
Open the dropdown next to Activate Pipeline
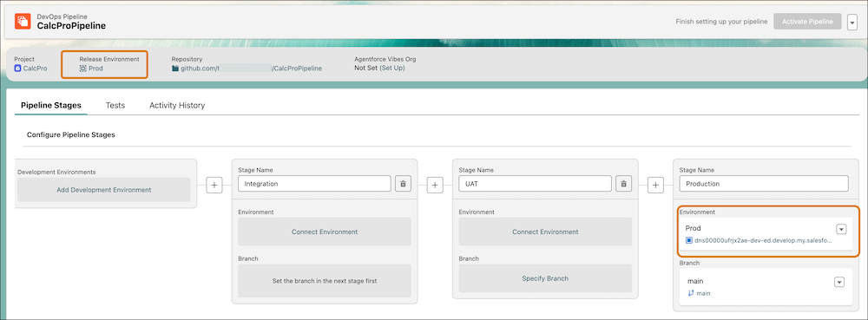point(852,22)
